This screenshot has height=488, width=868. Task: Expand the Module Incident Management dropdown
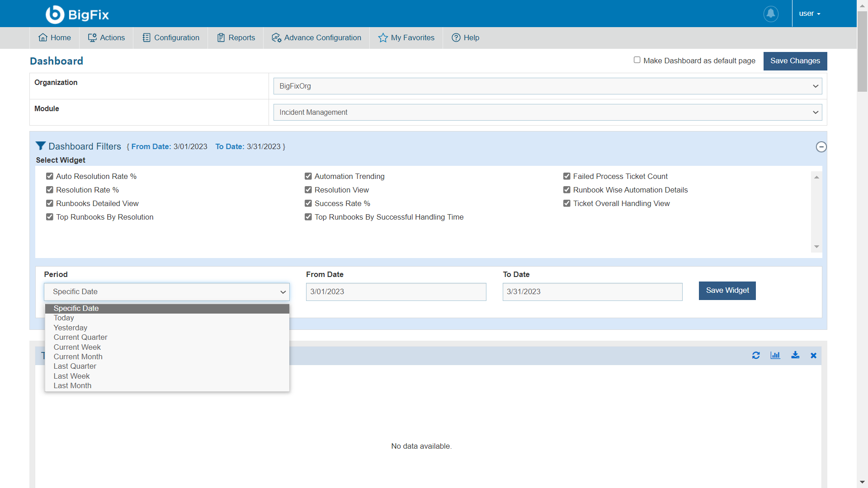point(547,113)
